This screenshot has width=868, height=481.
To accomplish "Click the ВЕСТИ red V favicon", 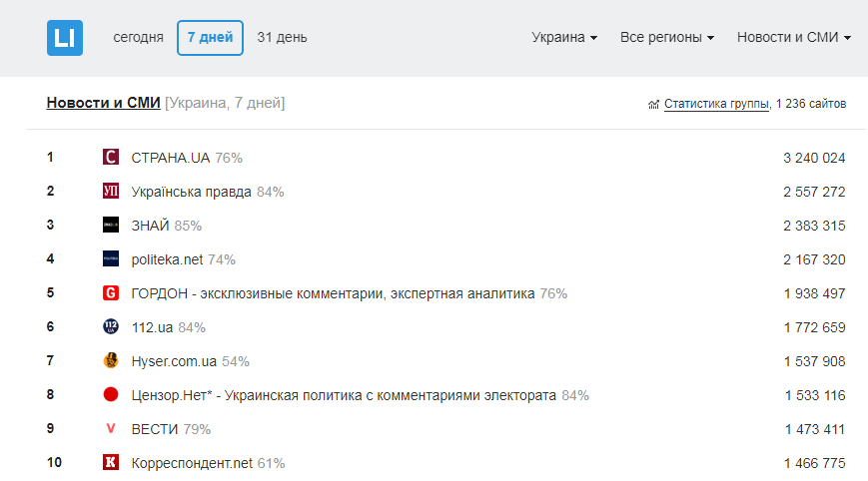I will [111, 429].
